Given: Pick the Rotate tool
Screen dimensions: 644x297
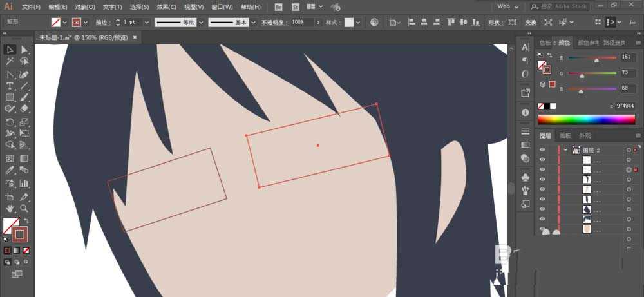Looking at the screenshot, I should pos(10,122).
